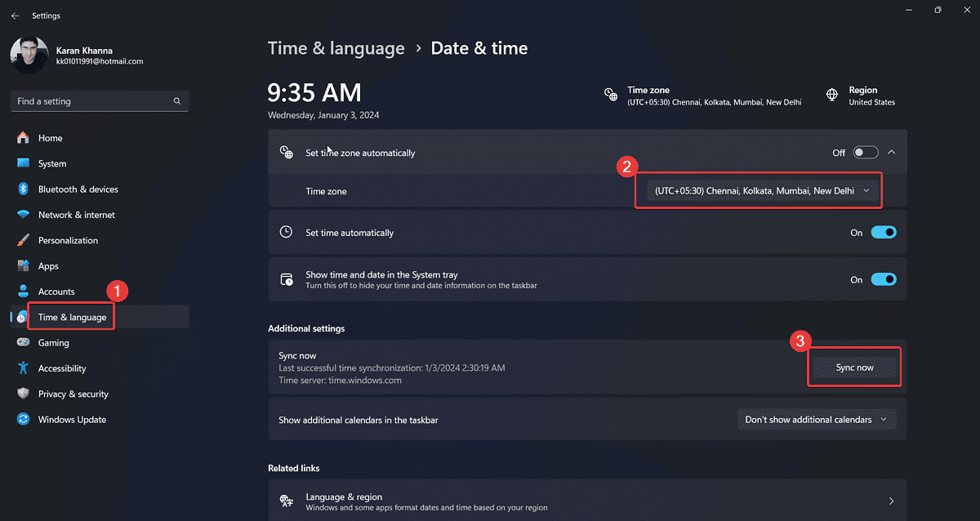
Task: Open Bluetooth & devices icon
Action: [23, 189]
